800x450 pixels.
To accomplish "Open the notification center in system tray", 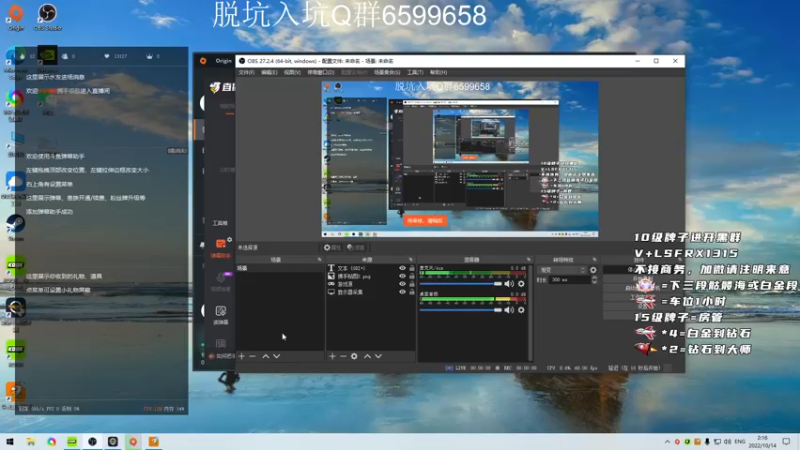I will pos(786,441).
